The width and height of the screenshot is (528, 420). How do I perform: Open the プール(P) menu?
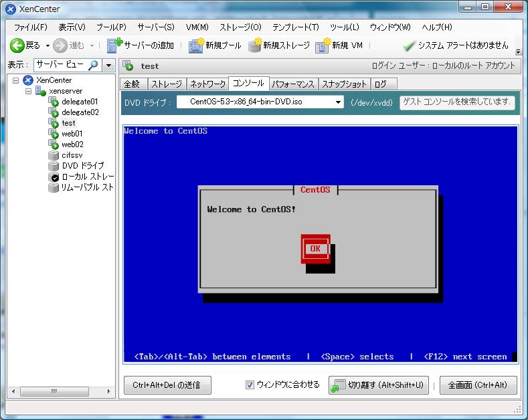[x=111, y=27]
